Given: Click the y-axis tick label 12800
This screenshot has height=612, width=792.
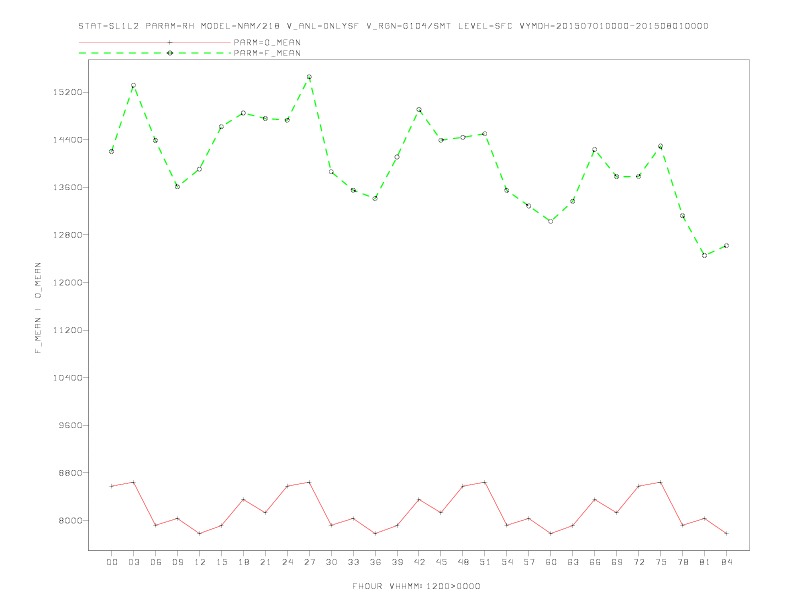Looking at the screenshot, I should click(67, 235).
